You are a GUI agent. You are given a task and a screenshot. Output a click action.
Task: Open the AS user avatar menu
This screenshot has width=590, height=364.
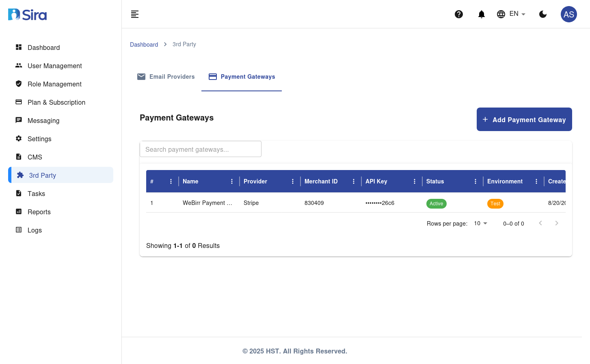(568, 14)
